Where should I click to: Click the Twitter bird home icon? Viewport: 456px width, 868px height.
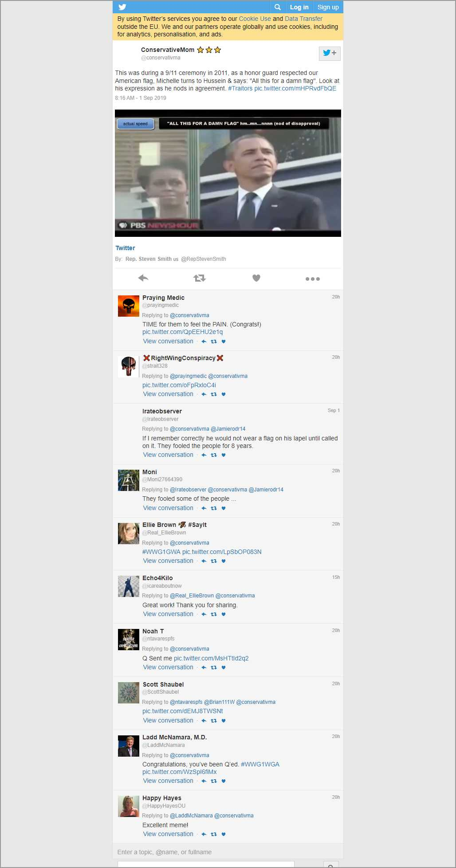(x=122, y=7)
